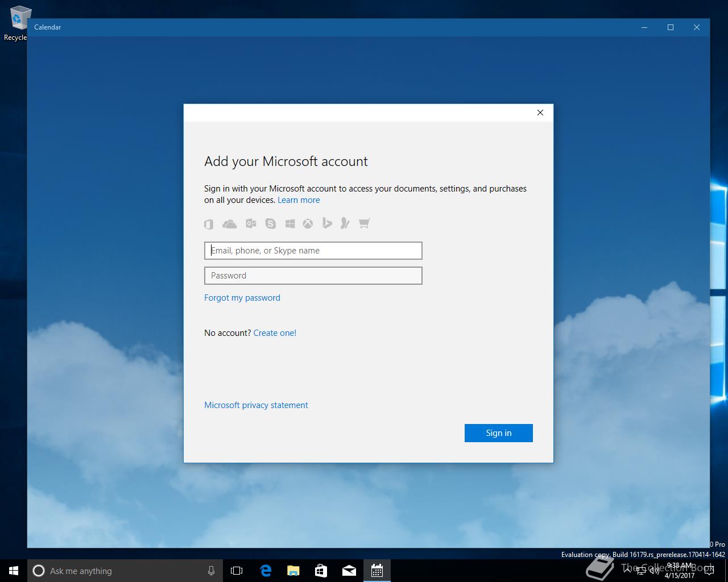
Task: Open the Learn more link
Action: pyautogui.click(x=299, y=200)
